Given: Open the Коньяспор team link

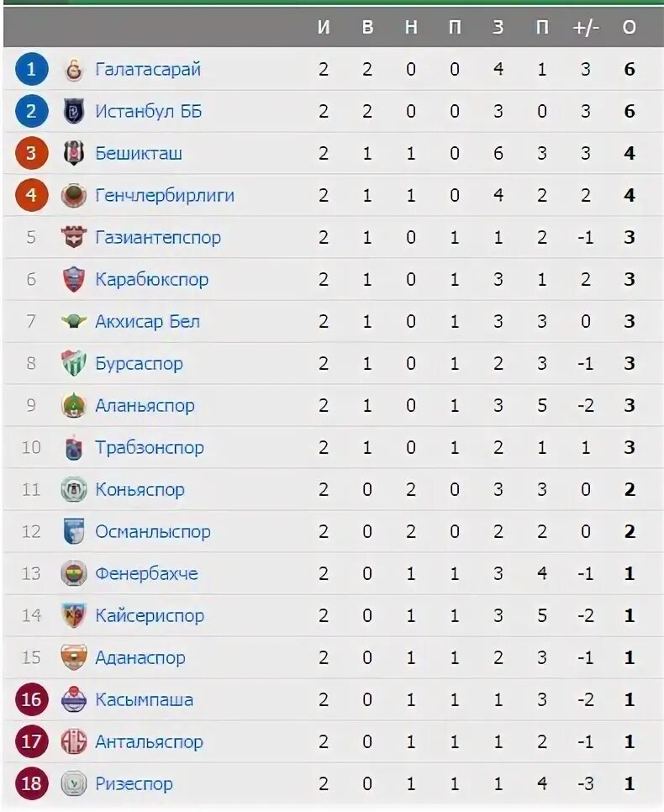Looking at the screenshot, I should pos(140,489).
